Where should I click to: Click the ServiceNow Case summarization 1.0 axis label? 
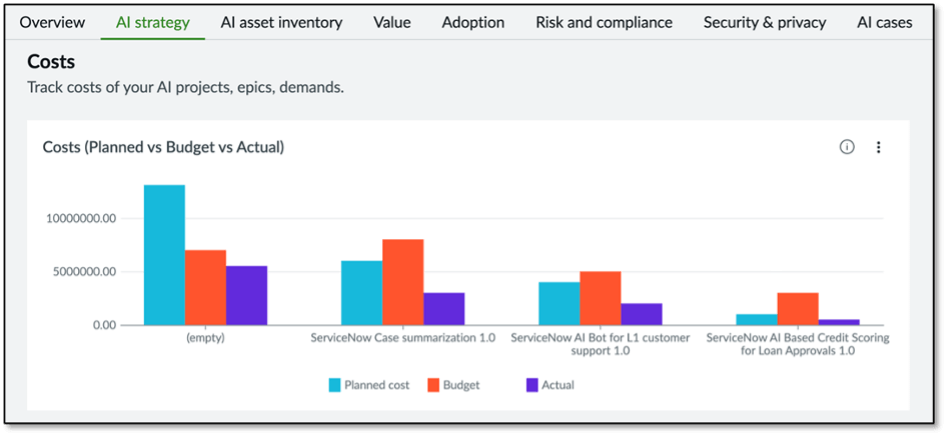403,338
